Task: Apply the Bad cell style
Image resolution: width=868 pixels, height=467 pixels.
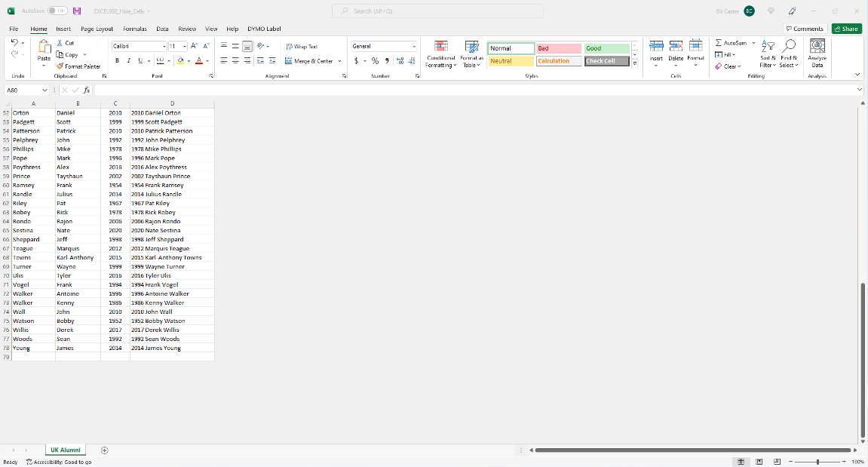Action: point(559,48)
